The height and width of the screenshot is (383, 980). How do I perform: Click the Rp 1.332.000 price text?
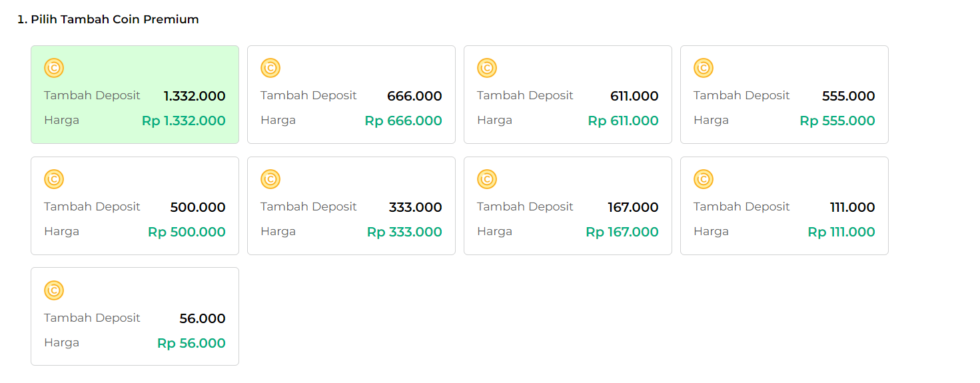[x=184, y=121]
